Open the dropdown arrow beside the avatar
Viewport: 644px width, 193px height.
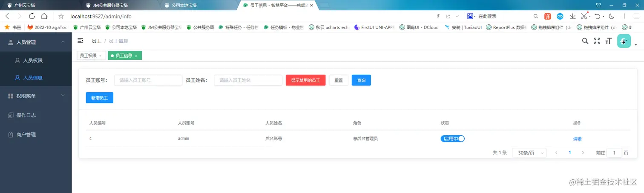click(x=635, y=44)
